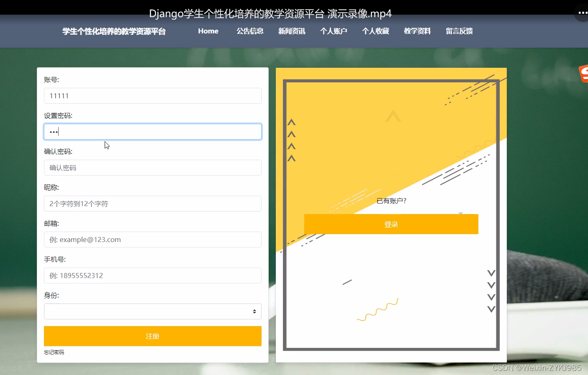Click the 手机号: field label
The image size is (588, 375).
[55, 260]
